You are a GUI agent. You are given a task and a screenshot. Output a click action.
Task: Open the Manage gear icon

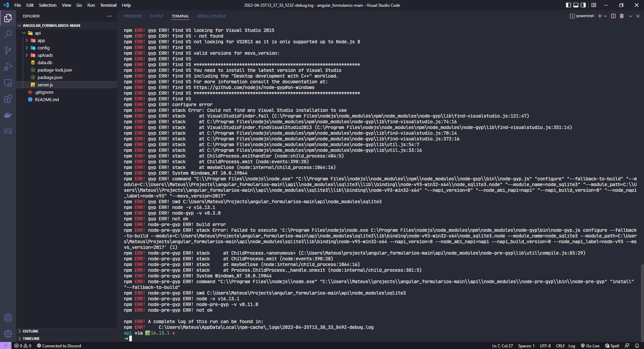point(8,334)
